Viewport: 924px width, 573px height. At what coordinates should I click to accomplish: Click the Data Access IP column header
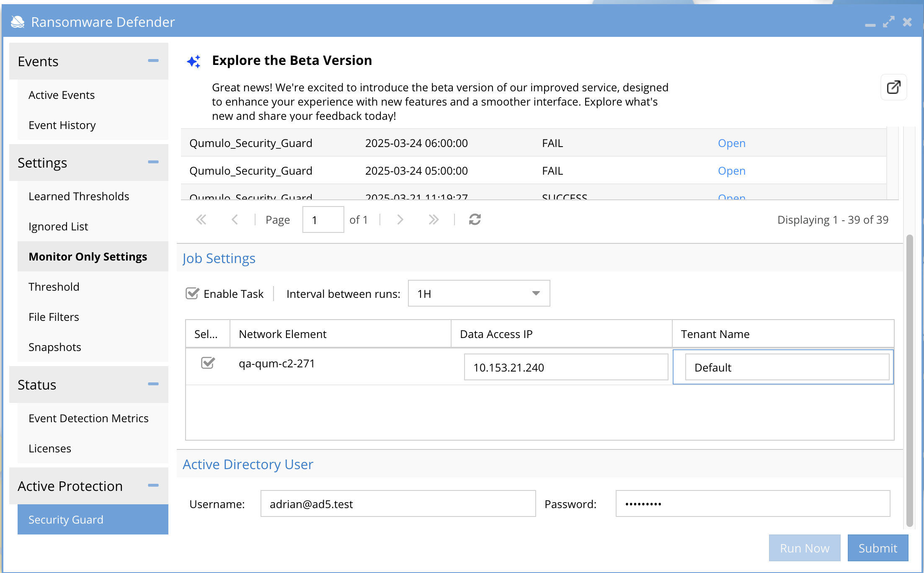(561, 334)
